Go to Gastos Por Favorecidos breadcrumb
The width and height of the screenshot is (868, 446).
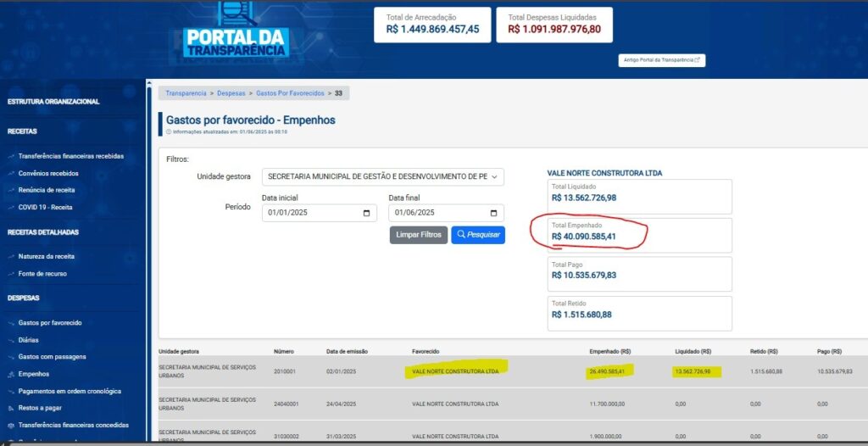coord(290,93)
